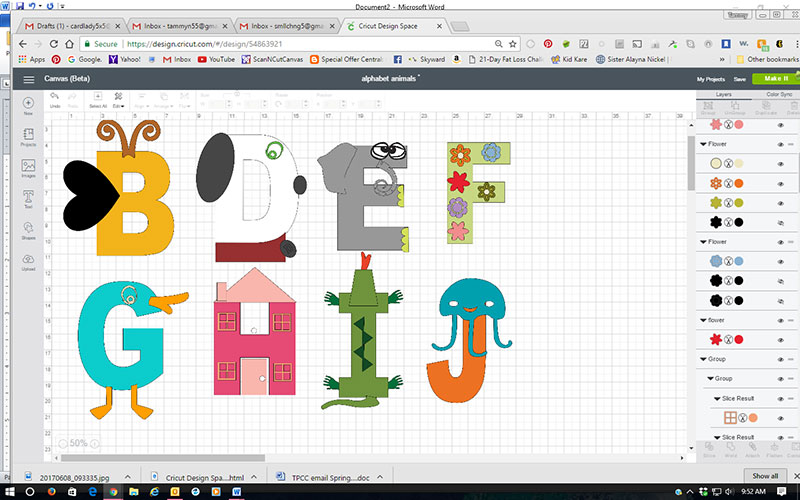Open the ScanNCutCanvas bookmark
This screenshot has width=800, height=500.
point(272,59)
